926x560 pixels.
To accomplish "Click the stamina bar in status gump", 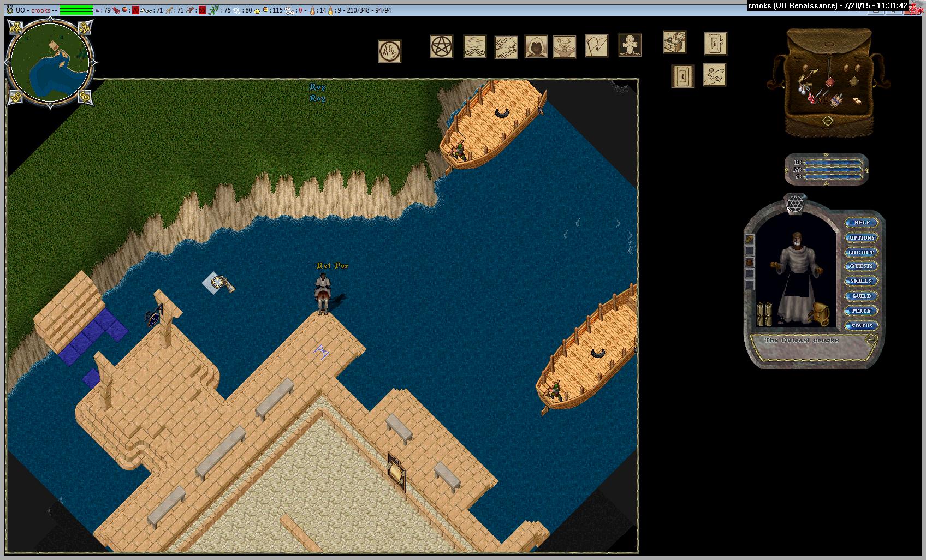I will [x=832, y=176].
